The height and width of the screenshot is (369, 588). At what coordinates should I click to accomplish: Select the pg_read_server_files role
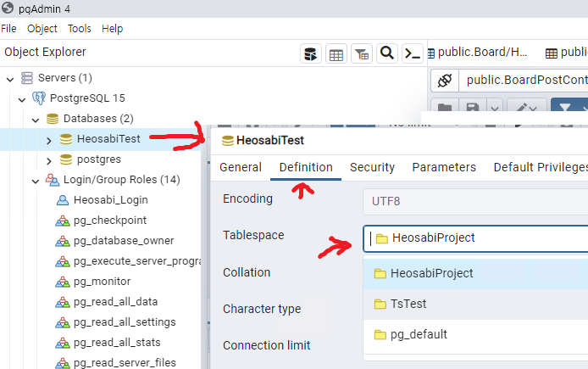click(125, 362)
